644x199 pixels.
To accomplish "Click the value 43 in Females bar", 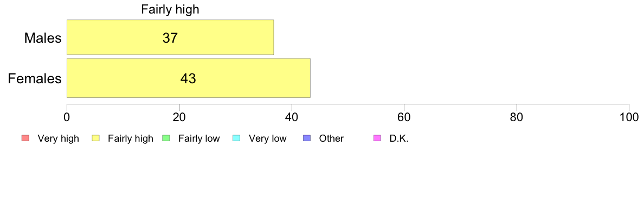I will click(188, 78).
